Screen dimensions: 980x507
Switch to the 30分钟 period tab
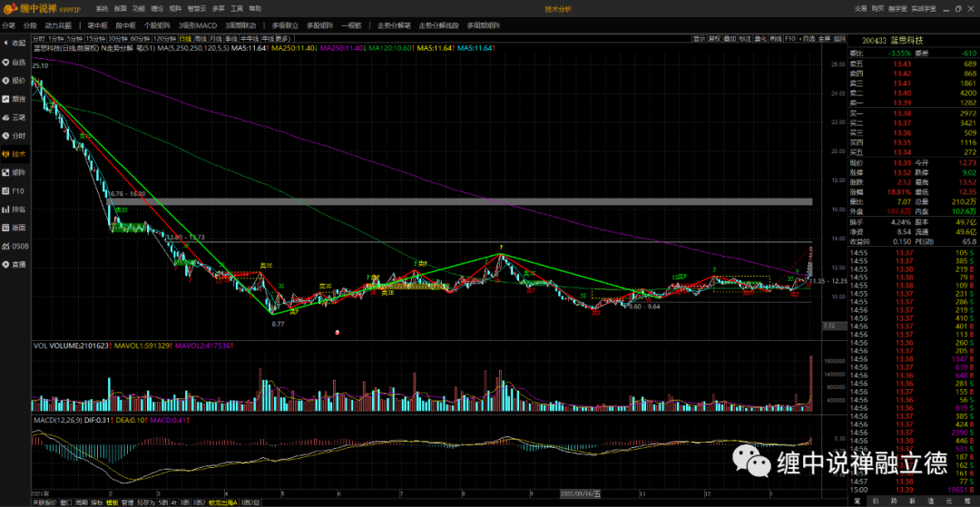pyautogui.click(x=117, y=39)
